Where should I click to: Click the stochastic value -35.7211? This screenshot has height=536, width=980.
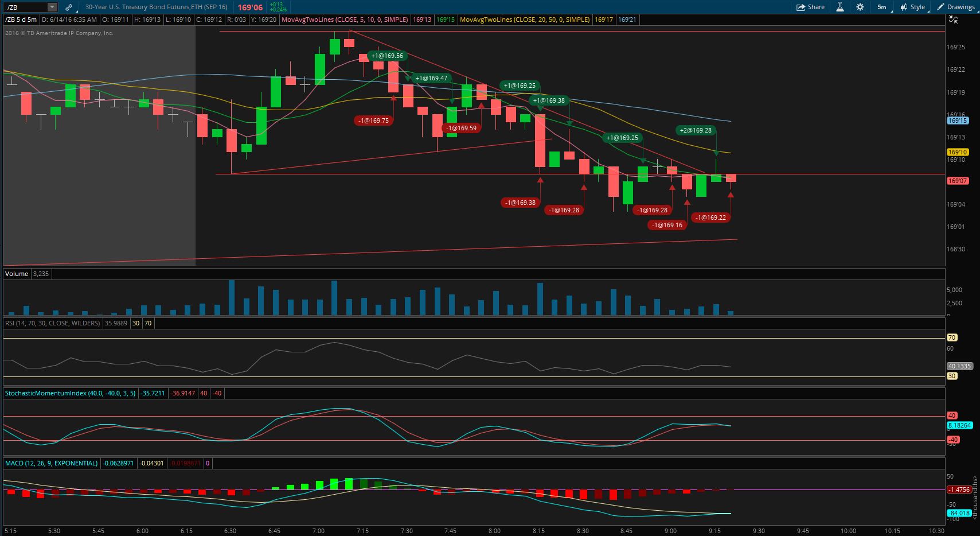153,393
